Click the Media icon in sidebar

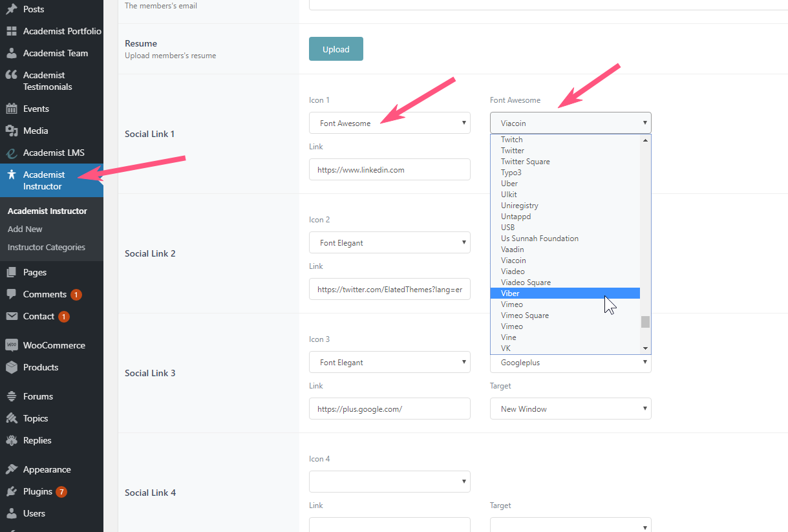12,131
